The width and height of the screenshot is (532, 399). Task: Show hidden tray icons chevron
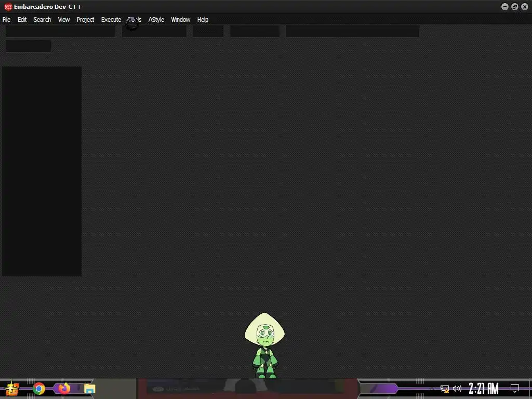click(x=432, y=389)
